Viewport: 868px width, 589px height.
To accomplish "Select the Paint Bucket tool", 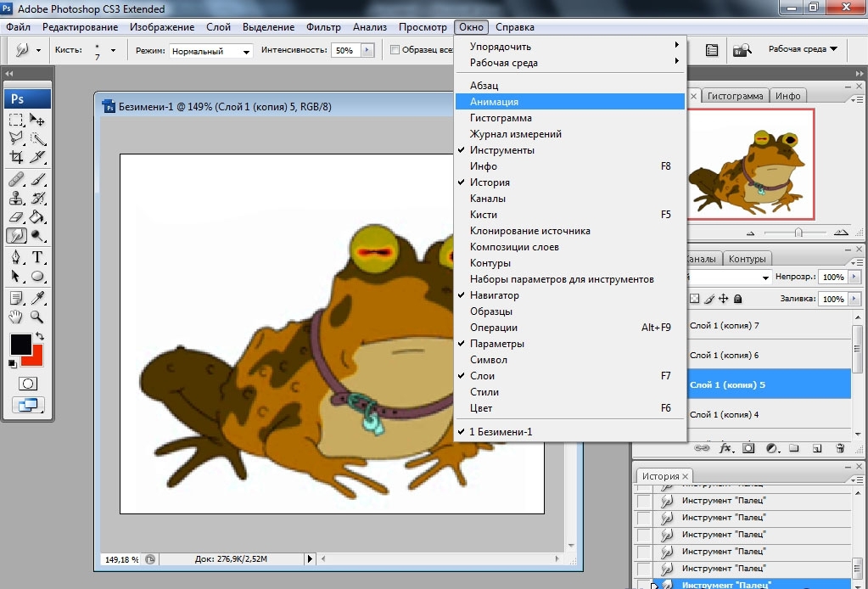I will [x=37, y=217].
